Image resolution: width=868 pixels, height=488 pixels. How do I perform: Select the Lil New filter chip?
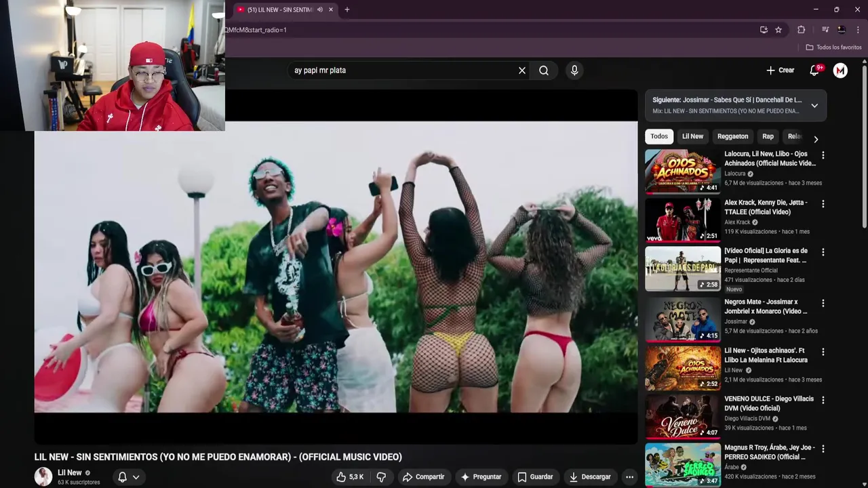click(692, 136)
